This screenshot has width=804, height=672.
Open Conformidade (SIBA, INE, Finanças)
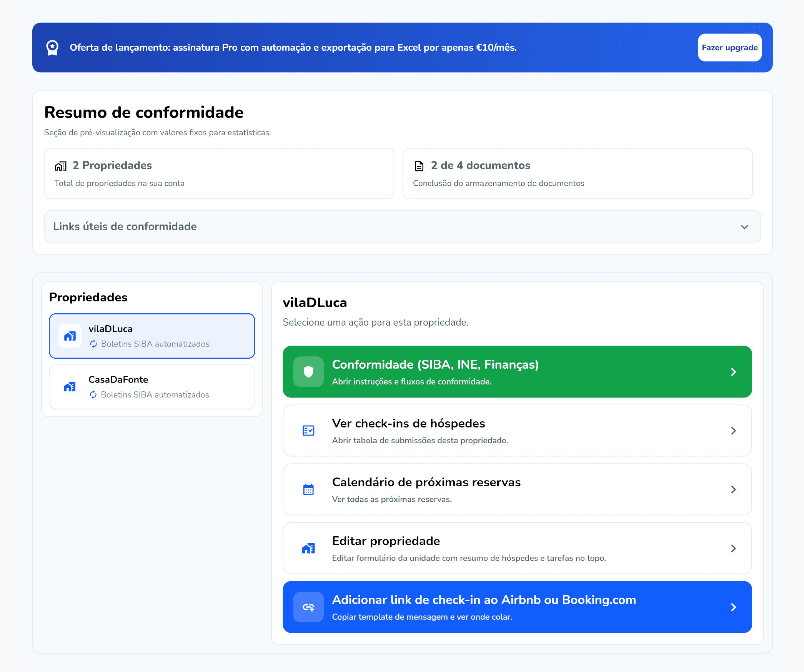(517, 372)
